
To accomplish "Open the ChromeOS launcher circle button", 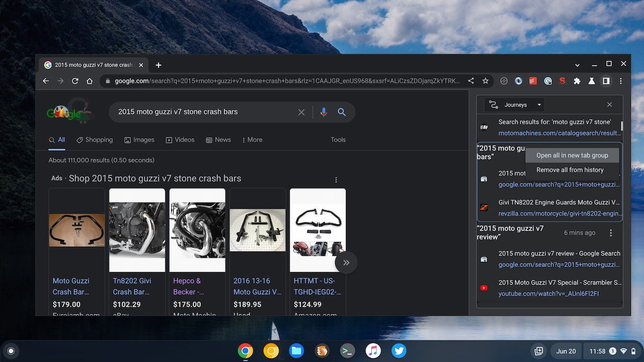I will pos(11,351).
